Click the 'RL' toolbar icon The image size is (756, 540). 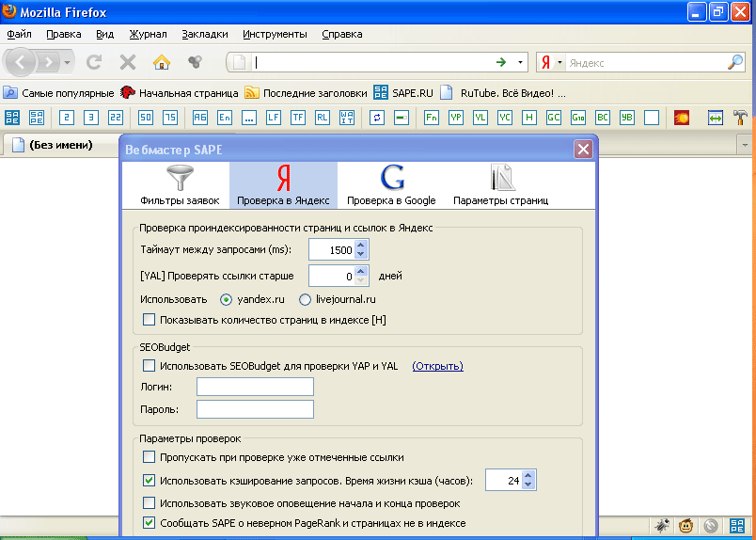[323, 118]
